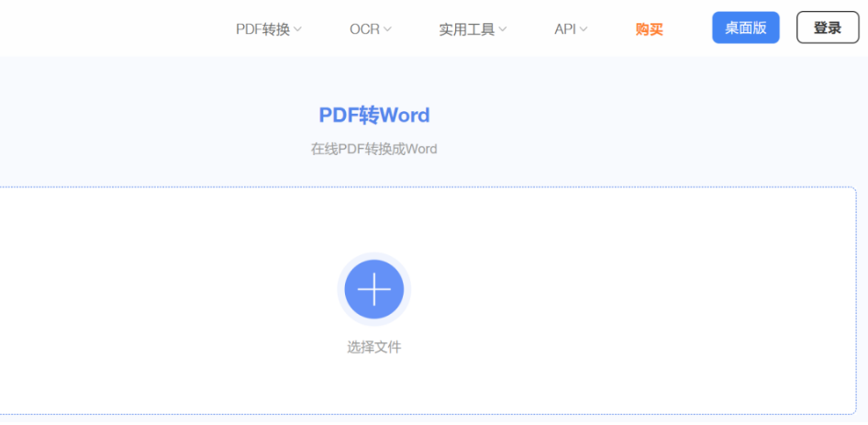868x425 pixels.
Task: Open the OCR menu
Action: click(371, 29)
